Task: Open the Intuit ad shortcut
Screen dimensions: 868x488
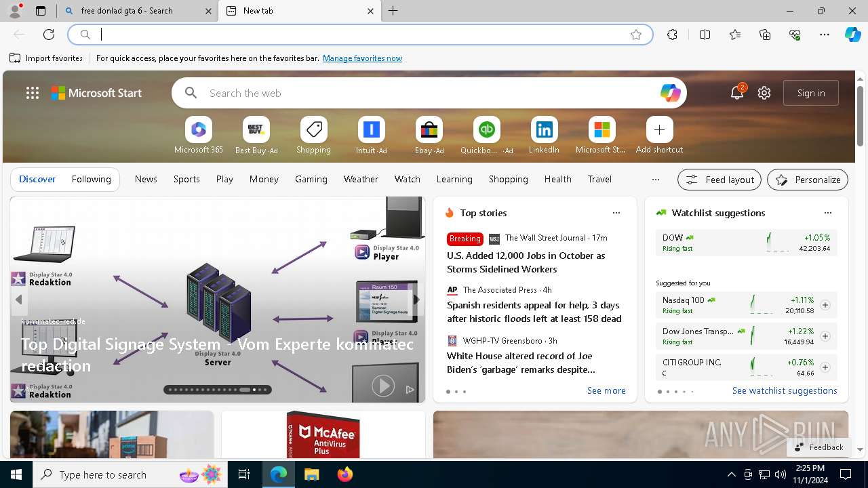Action: click(371, 136)
